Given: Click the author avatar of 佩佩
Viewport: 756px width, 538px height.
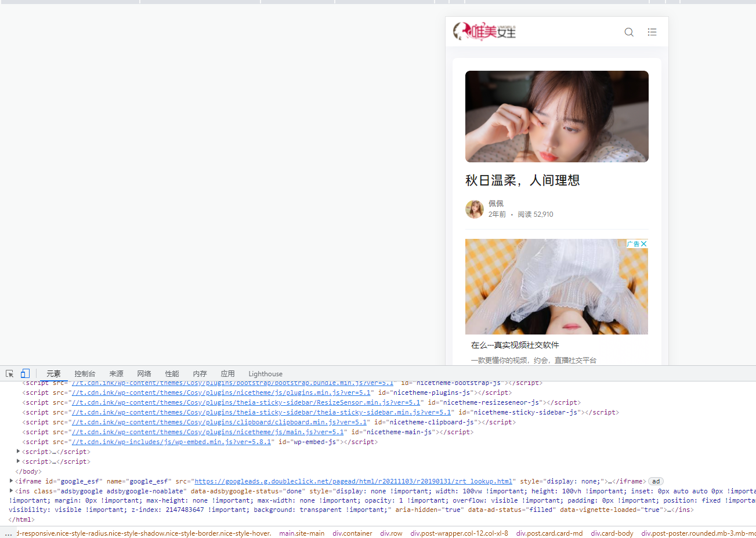Looking at the screenshot, I should (x=474, y=209).
